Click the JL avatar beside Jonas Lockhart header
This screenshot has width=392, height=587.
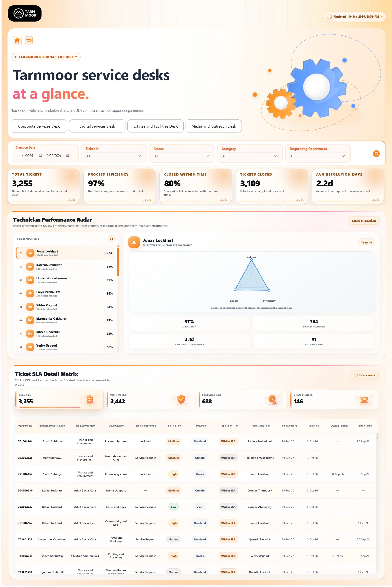pyautogui.click(x=134, y=242)
